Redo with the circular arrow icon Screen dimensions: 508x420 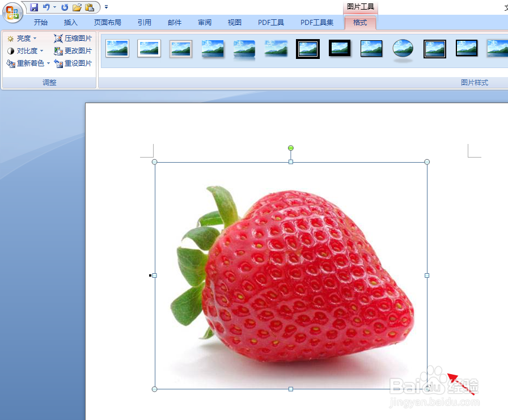coord(65,7)
